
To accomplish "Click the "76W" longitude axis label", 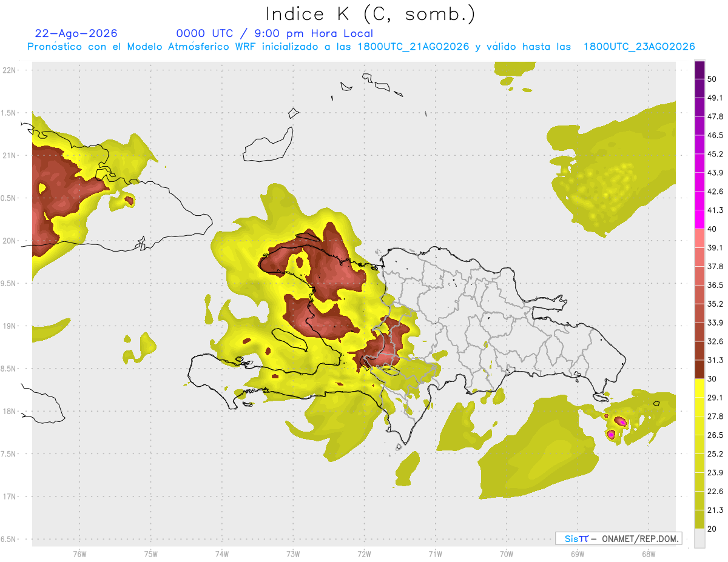I will click(79, 554).
